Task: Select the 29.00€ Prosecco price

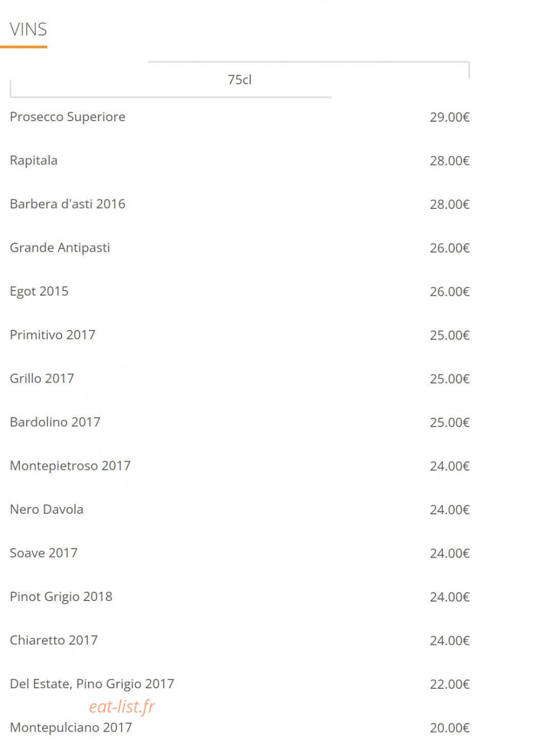Action: [450, 117]
